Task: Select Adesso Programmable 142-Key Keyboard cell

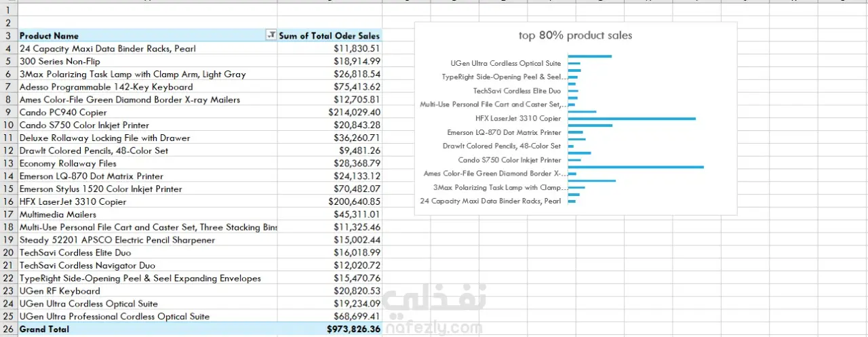Action: click(x=147, y=87)
